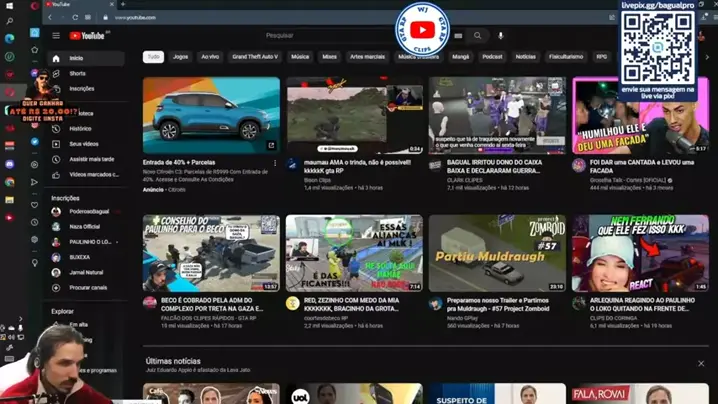Play the CONSELHO DO PAULINHO PARA O BECO thumbnail
The image size is (718, 404).
211,253
